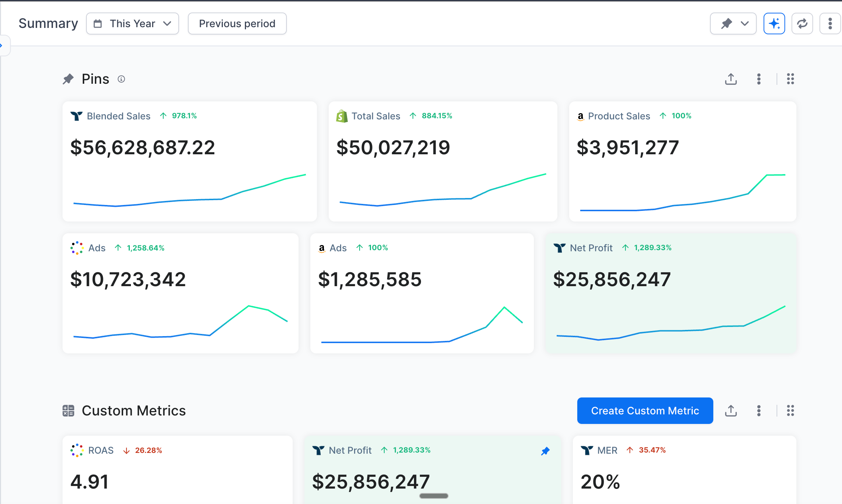Click the Shopify icon on Total Sales card
The width and height of the screenshot is (842, 504).
(x=341, y=116)
